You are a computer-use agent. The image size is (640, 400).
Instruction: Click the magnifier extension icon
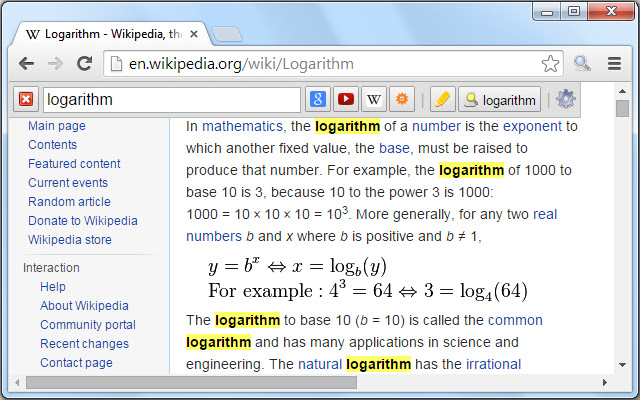(x=583, y=64)
